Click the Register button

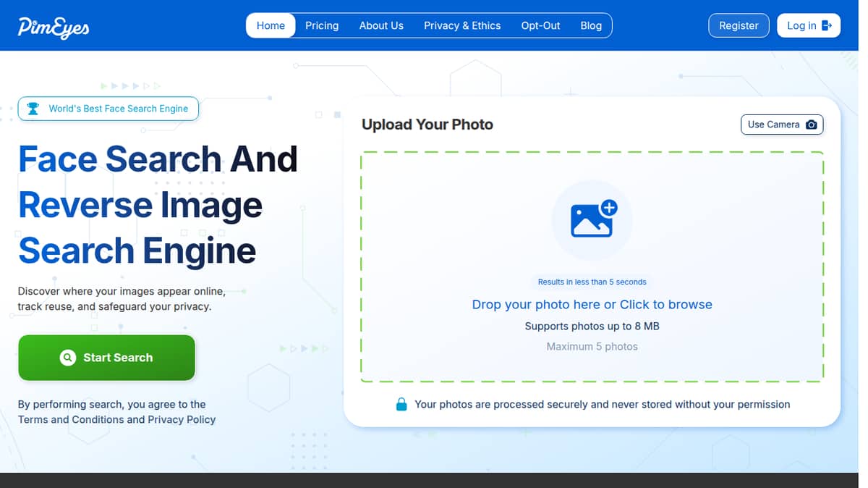[739, 25]
